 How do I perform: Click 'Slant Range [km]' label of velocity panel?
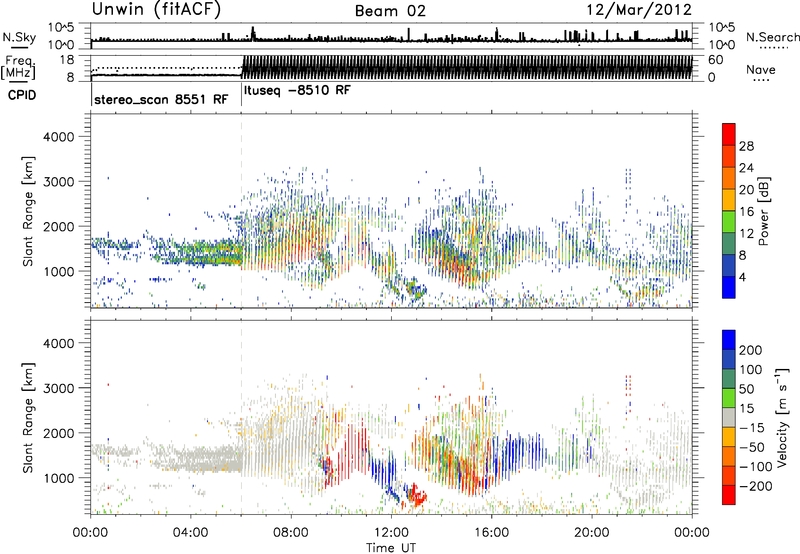pos(28,418)
